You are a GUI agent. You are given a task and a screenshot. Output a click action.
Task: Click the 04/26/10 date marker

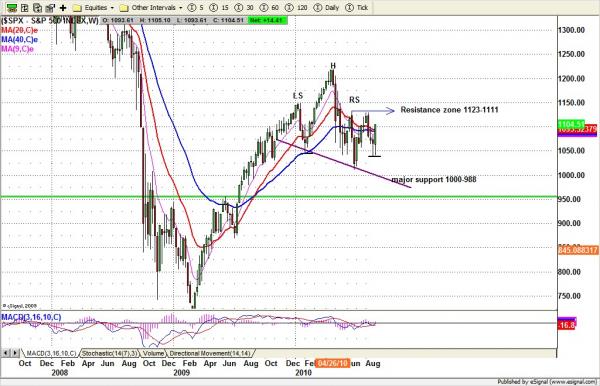(x=333, y=363)
